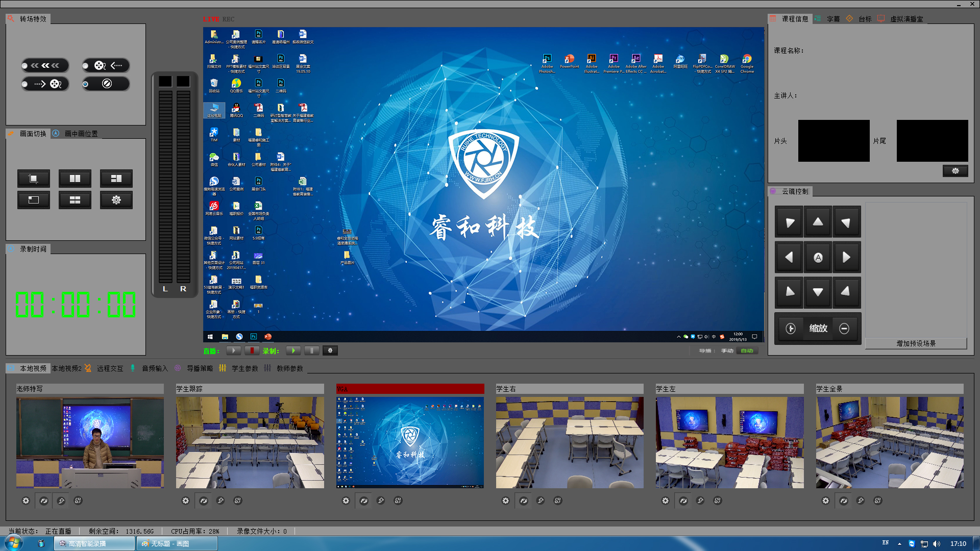Switch director mode to 自动
The height and width of the screenshot is (551, 980).
coord(747,350)
